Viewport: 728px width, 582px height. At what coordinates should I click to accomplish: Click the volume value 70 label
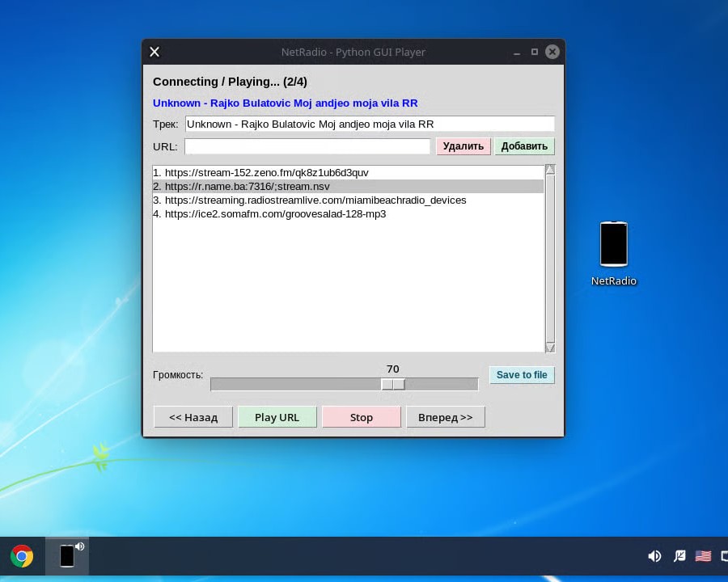[393, 369]
